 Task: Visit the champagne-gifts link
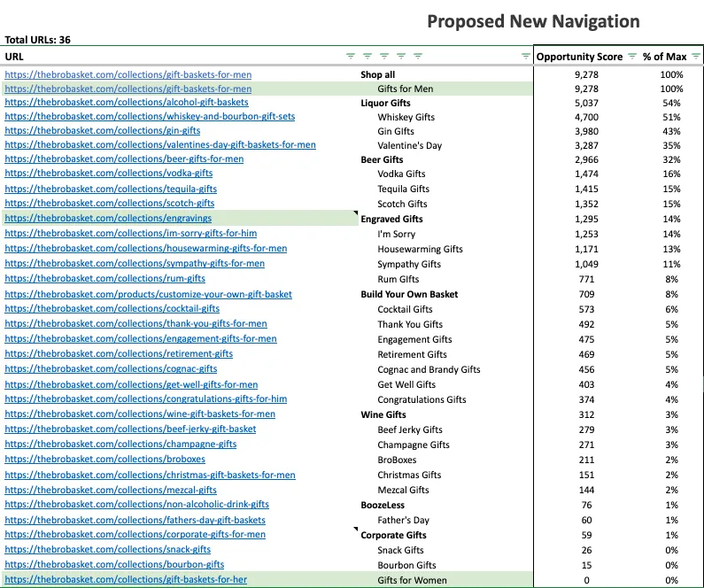tap(120, 445)
